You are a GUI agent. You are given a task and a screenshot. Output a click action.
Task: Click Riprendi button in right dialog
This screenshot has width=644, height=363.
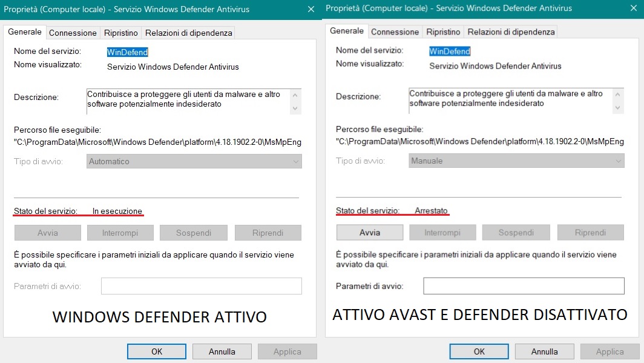pyautogui.click(x=590, y=232)
